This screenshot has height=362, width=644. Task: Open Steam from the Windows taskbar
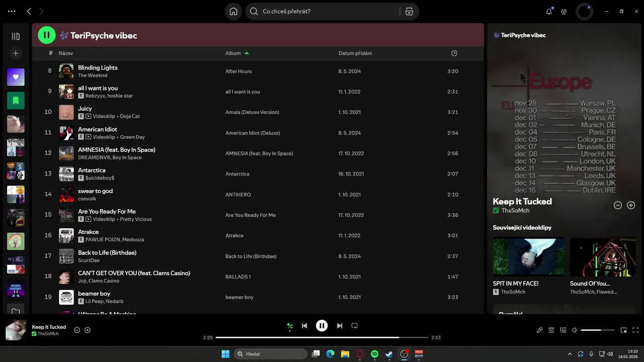(x=389, y=354)
